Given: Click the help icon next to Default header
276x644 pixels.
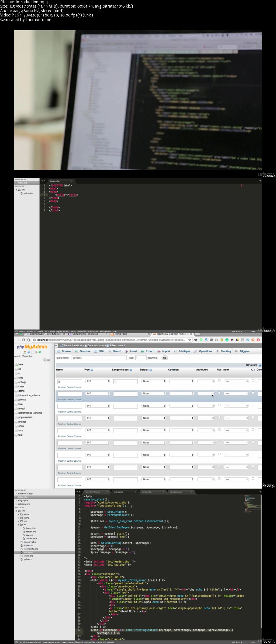Looking at the screenshot, I should pos(151,370).
